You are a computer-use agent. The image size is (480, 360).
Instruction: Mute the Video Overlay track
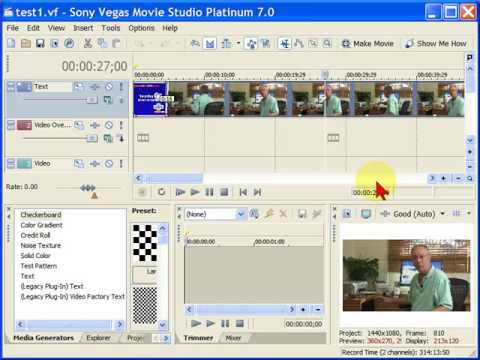coord(109,125)
